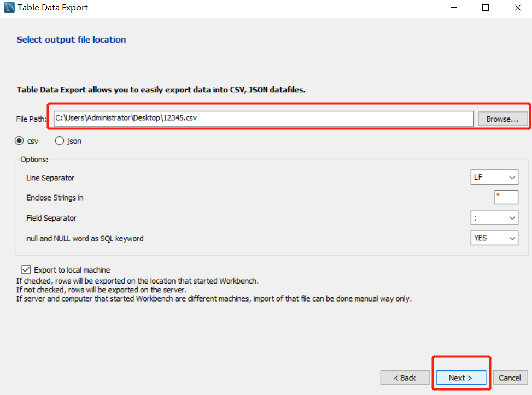Screen dimensions: 532x395
Task: Click the Next > button
Action: click(461, 378)
